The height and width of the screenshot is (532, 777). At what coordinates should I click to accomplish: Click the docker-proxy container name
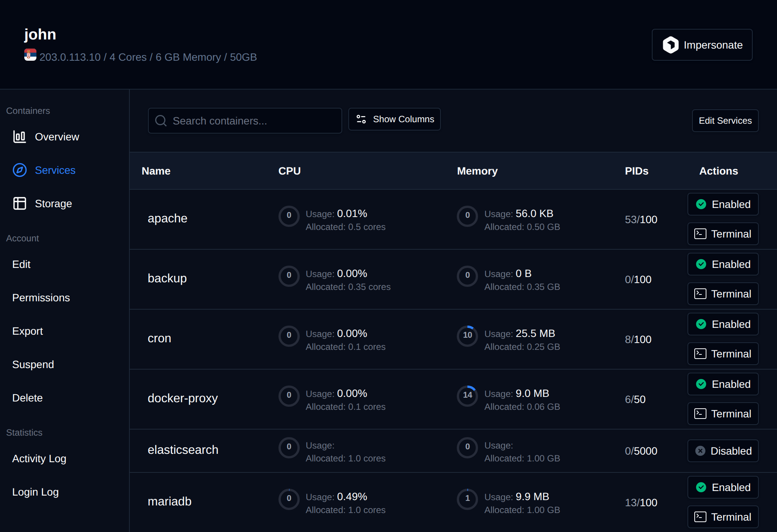[x=182, y=398]
